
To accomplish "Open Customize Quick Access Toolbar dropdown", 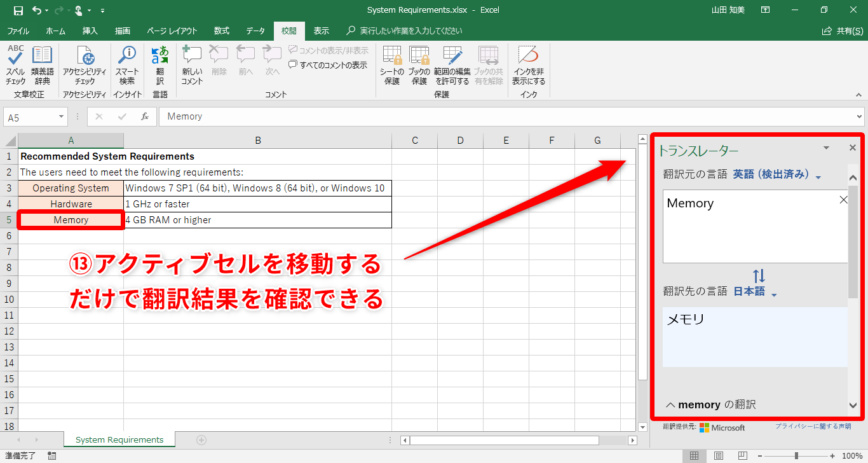I will tap(103, 10).
